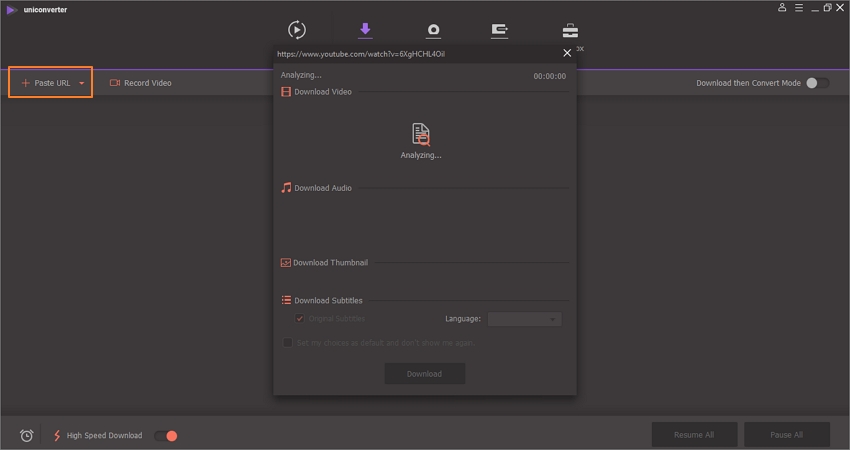Open the subtitle Language dropdown
This screenshot has height=450, width=850.
click(x=524, y=319)
